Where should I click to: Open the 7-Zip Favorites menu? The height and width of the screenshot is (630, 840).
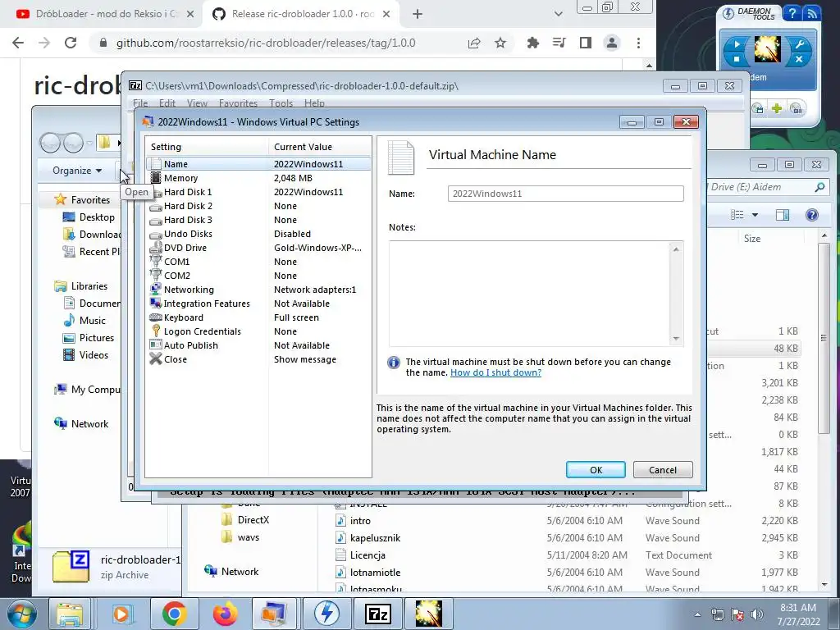coord(238,103)
